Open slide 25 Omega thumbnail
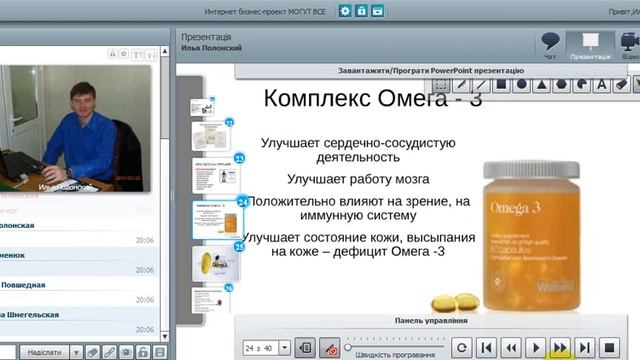This screenshot has width=640, height=360. coord(216,264)
